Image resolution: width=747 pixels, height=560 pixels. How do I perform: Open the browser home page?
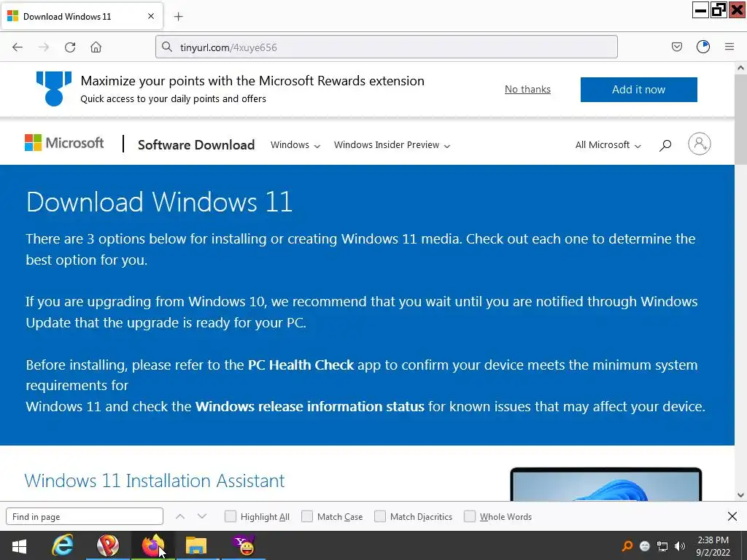[96, 47]
